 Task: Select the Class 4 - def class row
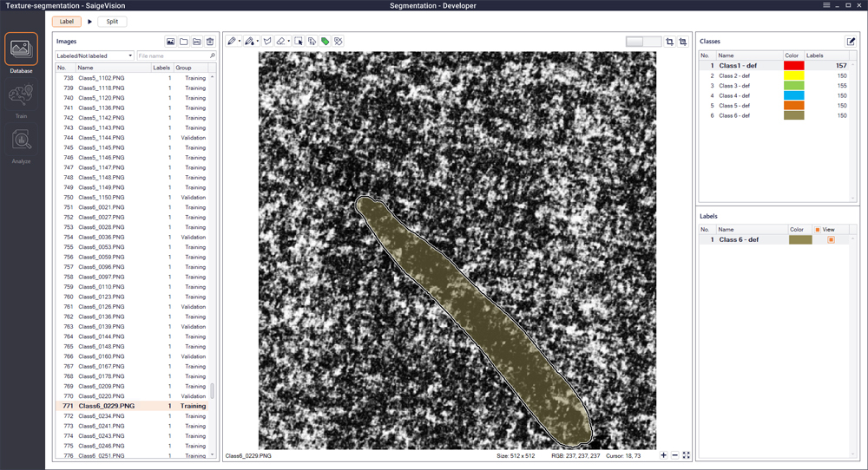774,95
